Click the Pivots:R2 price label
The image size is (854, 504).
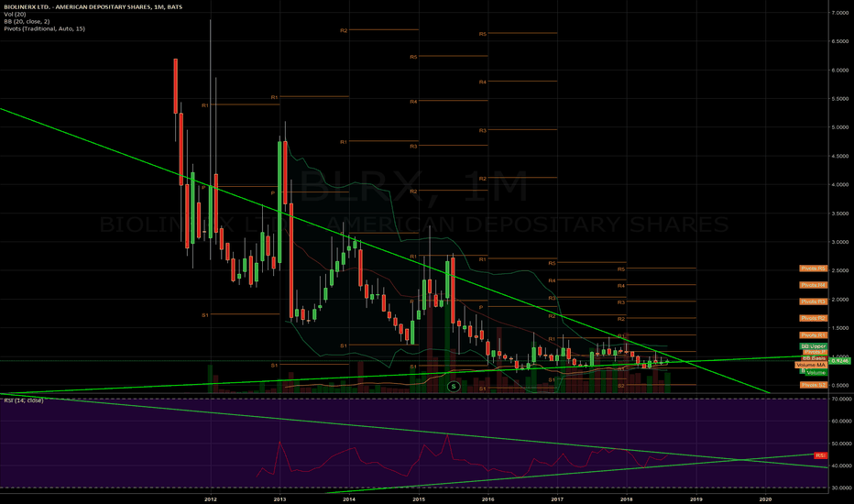click(x=813, y=318)
